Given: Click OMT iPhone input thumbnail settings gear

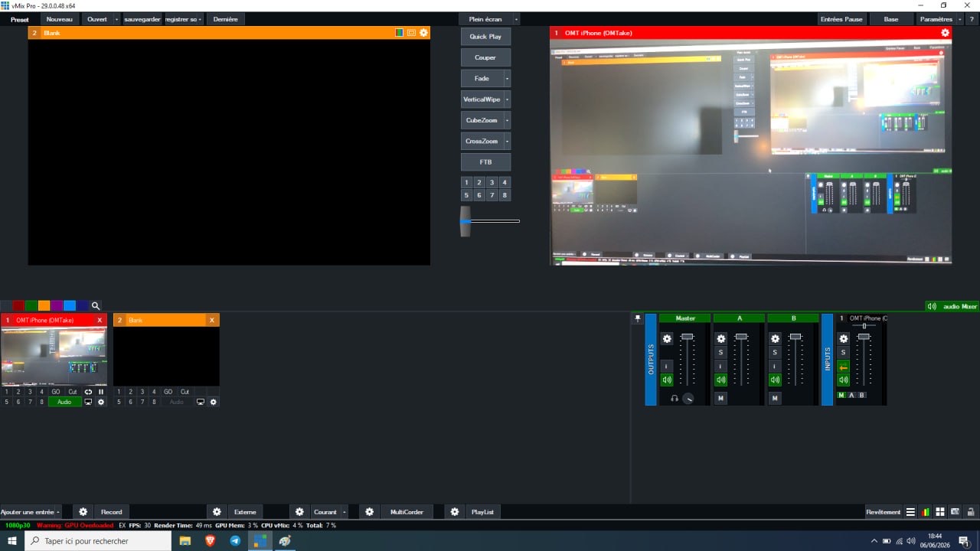Looking at the screenshot, I should pyautogui.click(x=101, y=402).
